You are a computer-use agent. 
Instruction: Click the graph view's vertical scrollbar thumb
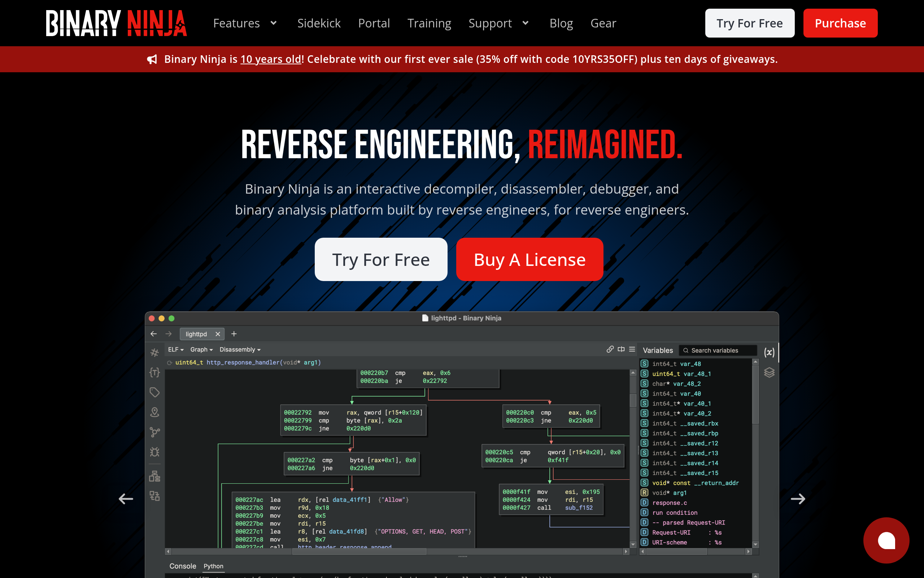pos(633,400)
